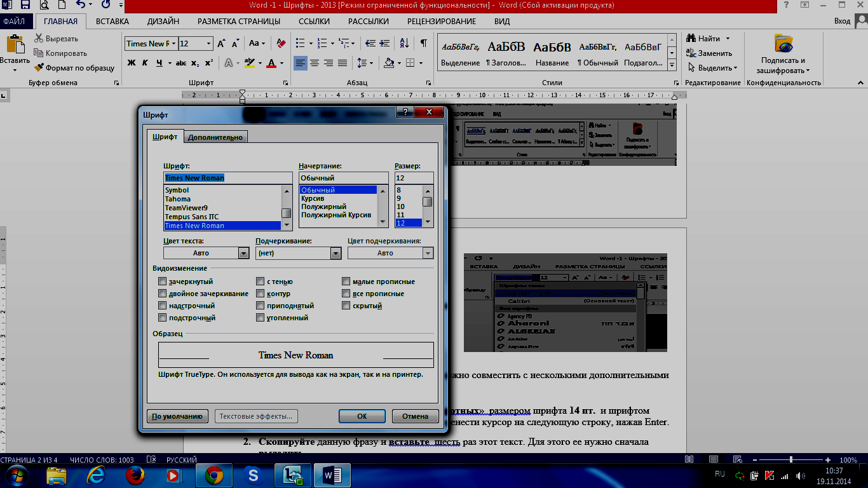
Task: Center text alignment icon
Action: 315,63
